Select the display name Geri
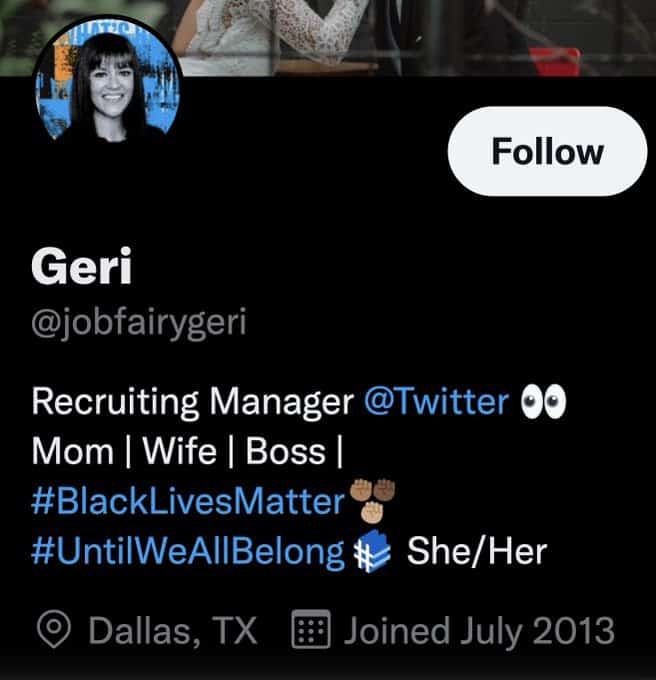 (x=82, y=266)
